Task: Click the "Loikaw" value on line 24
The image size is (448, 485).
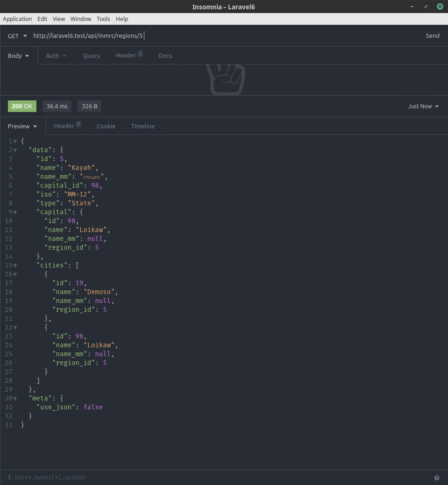Action: [99, 345]
